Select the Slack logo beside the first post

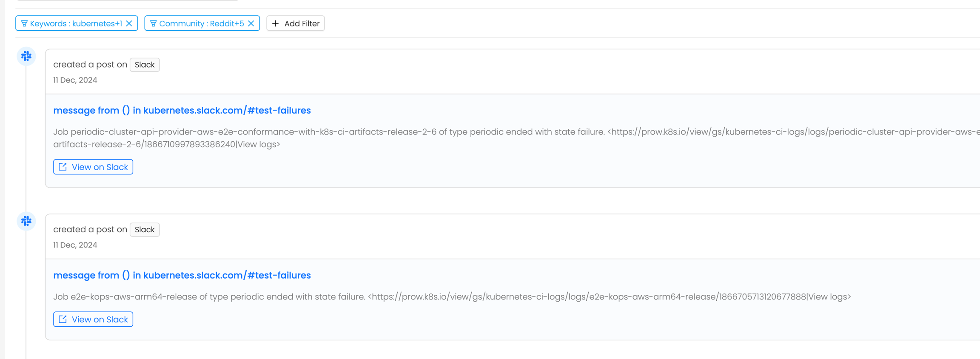[x=26, y=56]
